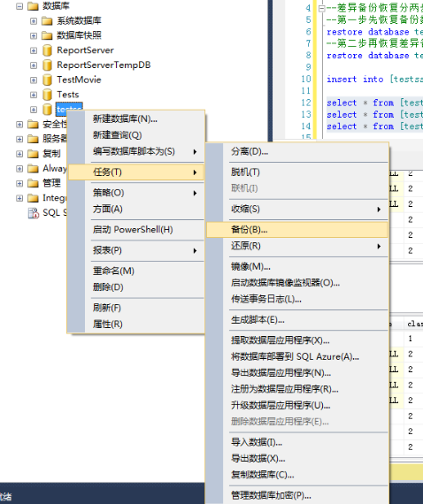Click the TestMovie database cylinder icon
423x504 pixels.
pos(47,80)
